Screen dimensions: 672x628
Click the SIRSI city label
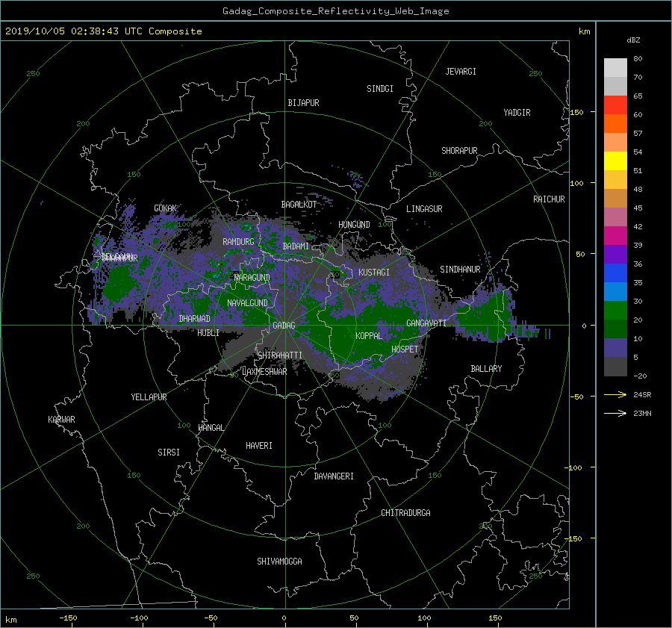pos(169,453)
